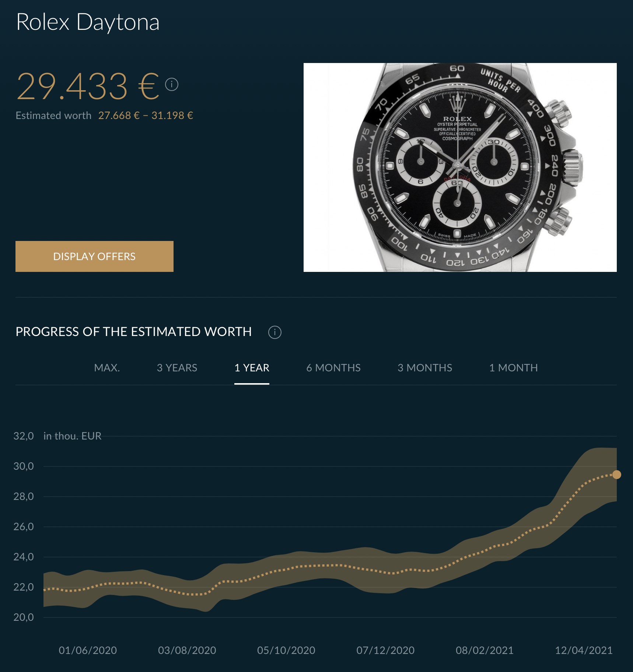
Task: Select the 1 Month tab
Action: (513, 368)
